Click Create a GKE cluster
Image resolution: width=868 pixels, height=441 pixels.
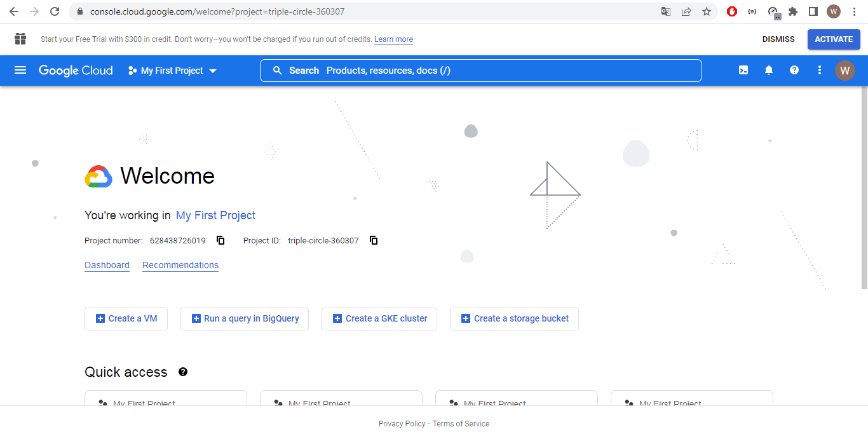click(379, 318)
